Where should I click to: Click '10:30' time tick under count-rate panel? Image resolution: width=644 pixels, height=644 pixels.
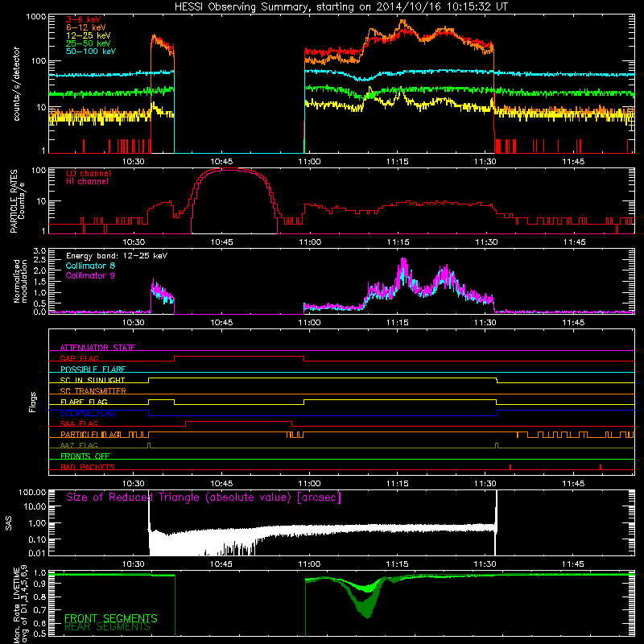point(134,162)
